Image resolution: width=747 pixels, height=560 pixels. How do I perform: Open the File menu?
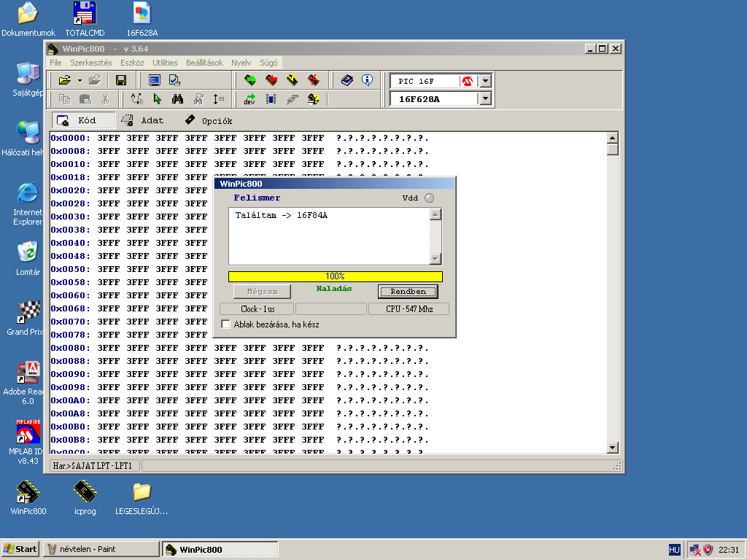pyautogui.click(x=55, y=63)
